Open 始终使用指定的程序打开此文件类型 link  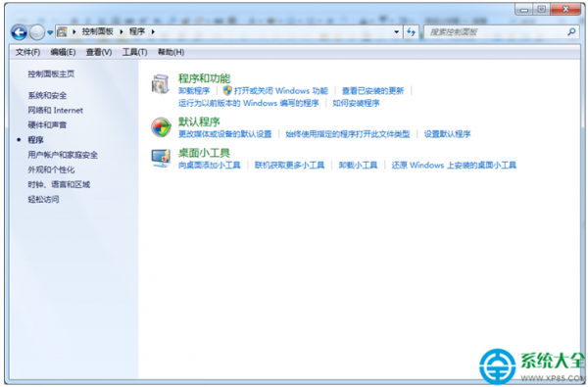(x=348, y=134)
